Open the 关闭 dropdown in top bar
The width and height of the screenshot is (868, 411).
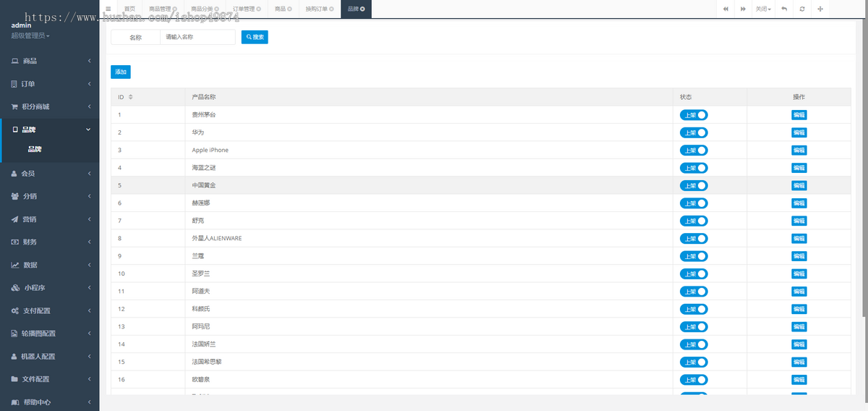point(763,9)
